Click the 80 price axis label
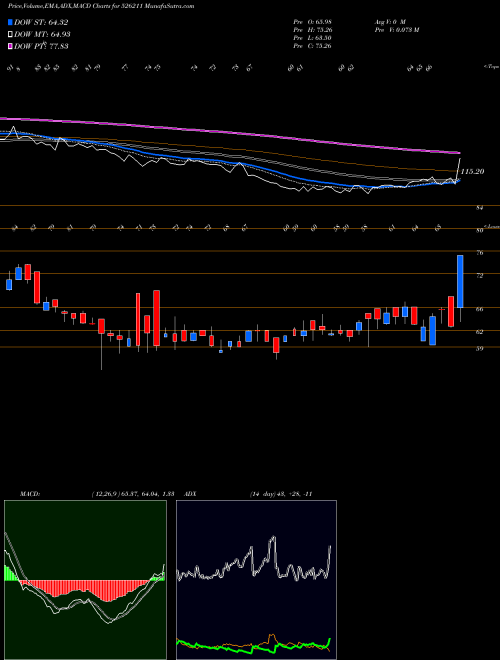 [479, 231]
